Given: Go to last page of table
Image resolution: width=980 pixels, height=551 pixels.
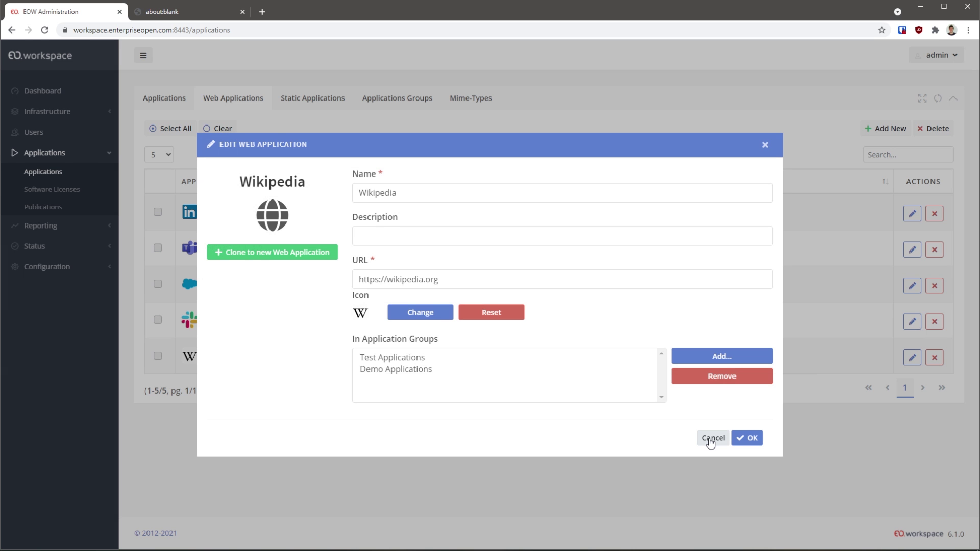Looking at the screenshot, I should click(x=942, y=388).
